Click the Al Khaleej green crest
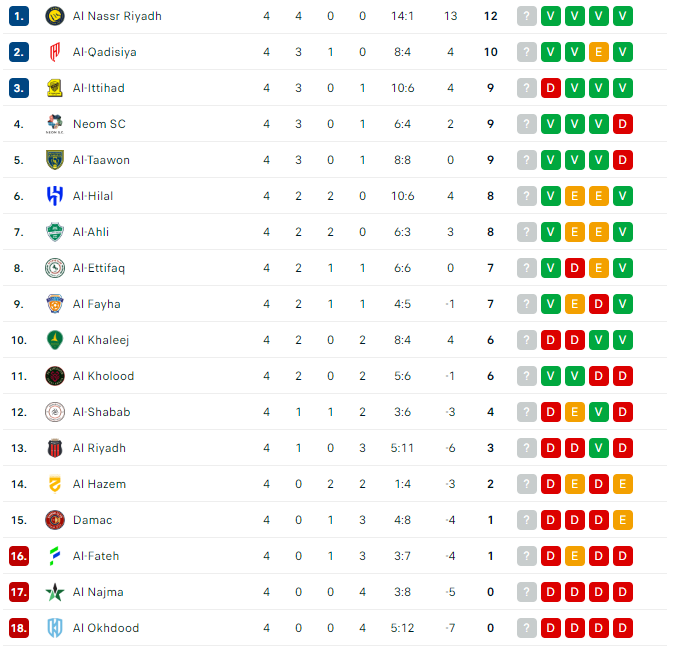 click(55, 340)
